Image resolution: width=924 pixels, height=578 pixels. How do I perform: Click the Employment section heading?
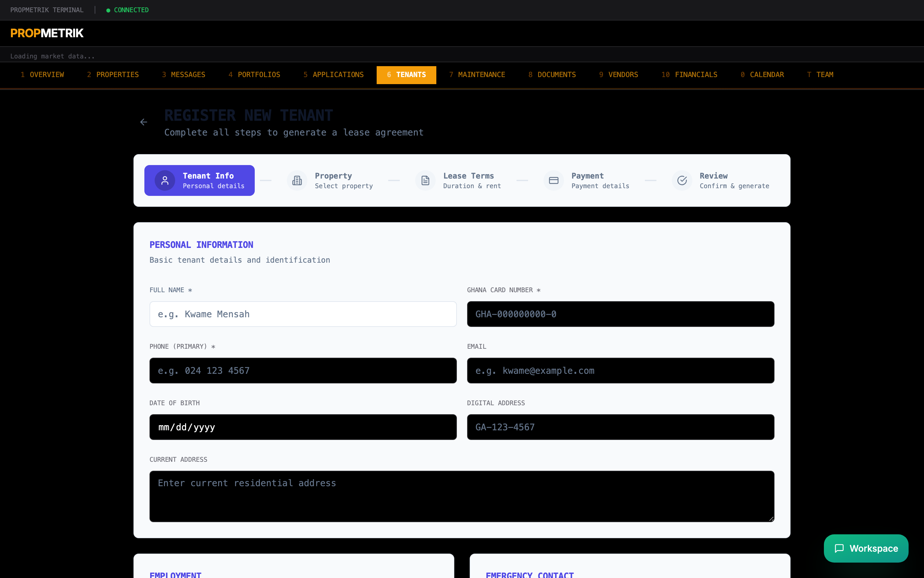tap(175, 575)
